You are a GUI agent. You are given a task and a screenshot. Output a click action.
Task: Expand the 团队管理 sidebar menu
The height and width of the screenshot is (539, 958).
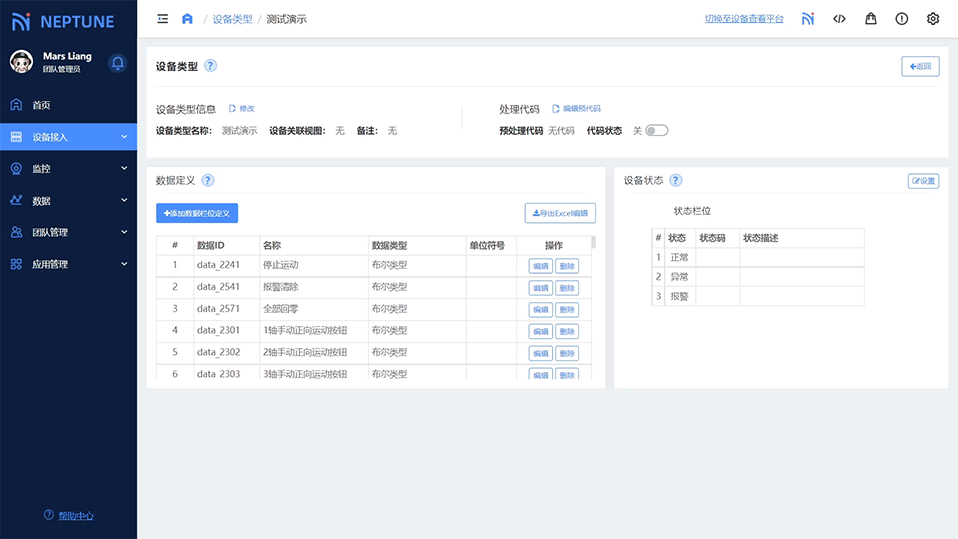(68, 232)
